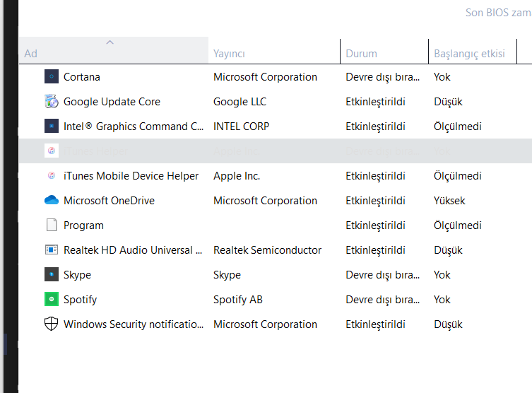Select Windows Security notification entry
This screenshot has width=532, height=393.
134,324
